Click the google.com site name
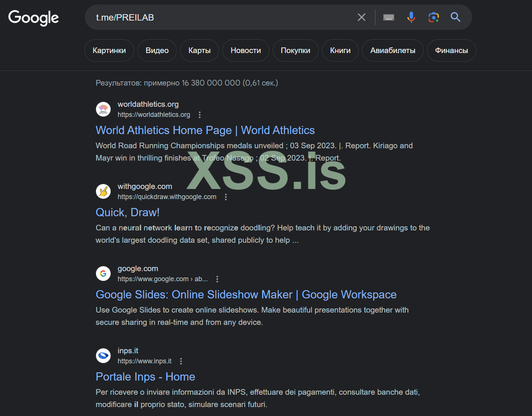Screen dimensions: 532x416 coord(138,268)
